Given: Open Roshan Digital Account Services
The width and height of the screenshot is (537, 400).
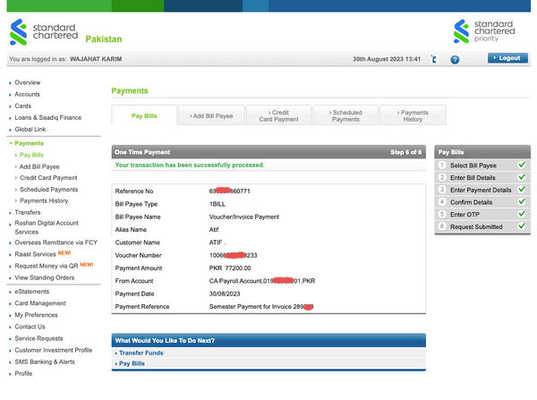Looking at the screenshot, I should coord(47,227).
